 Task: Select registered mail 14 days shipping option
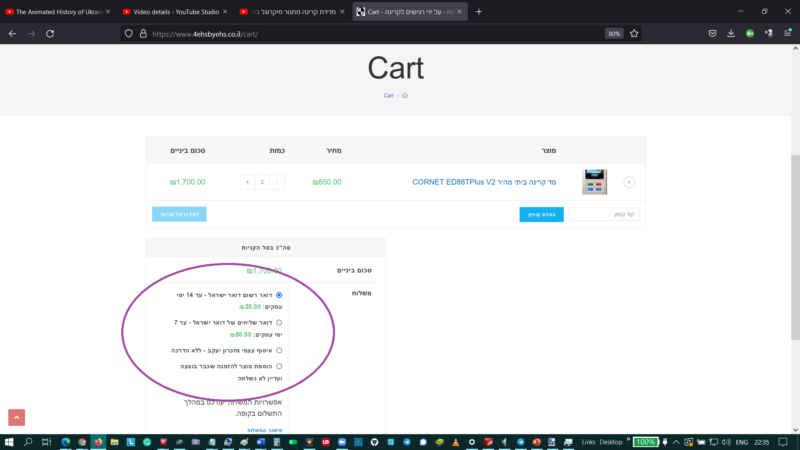[x=279, y=295]
